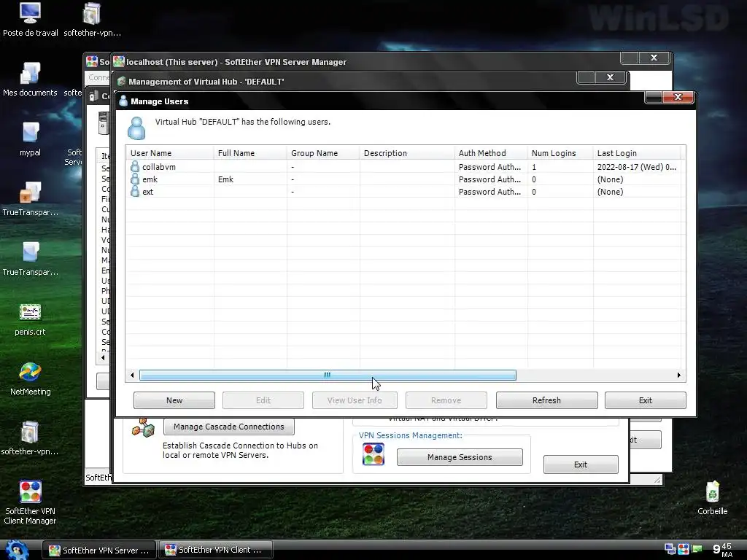This screenshot has width=747, height=560.
Task: Sort by Auth Method column header
Action: click(491, 153)
